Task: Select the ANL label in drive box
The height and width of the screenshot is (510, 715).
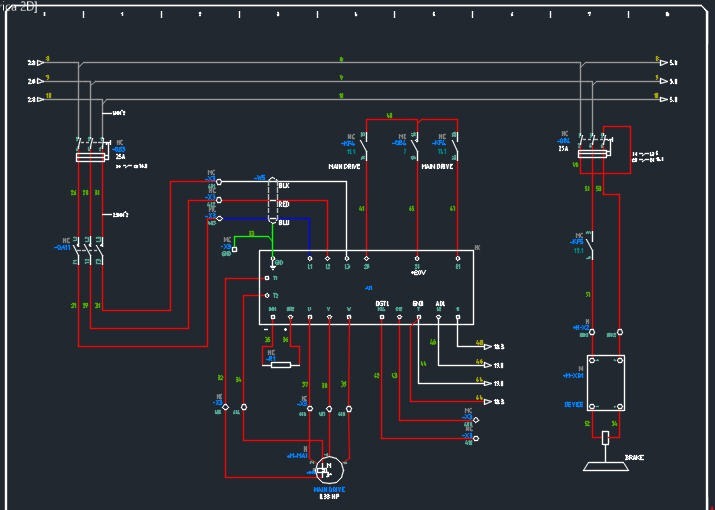Action: click(x=440, y=303)
